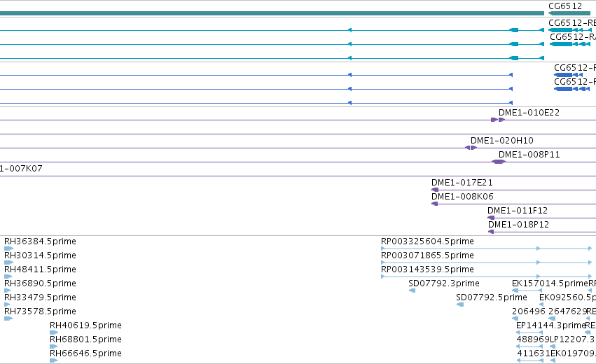
Task: Select the RH73578.5prime label
Action: point(40,312)
